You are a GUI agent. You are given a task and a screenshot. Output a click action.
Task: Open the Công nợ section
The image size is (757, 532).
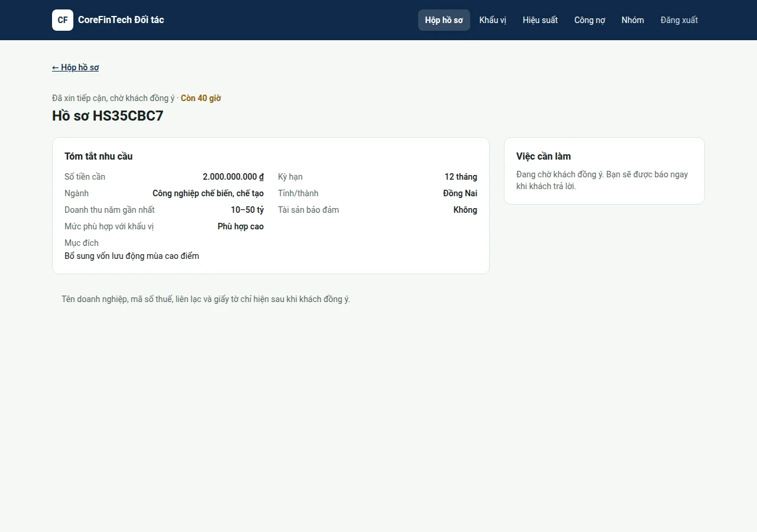[590, 20]
